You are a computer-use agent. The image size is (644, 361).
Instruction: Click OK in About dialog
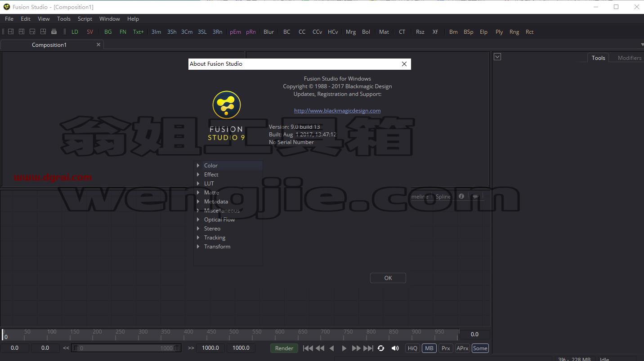coord(388,278)
